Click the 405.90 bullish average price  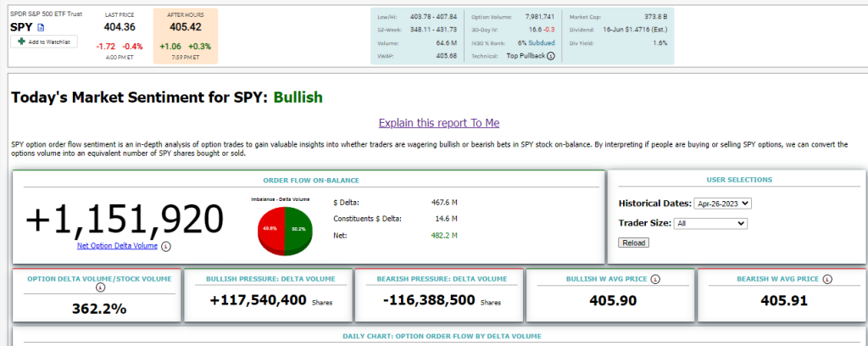coord(612,300)
